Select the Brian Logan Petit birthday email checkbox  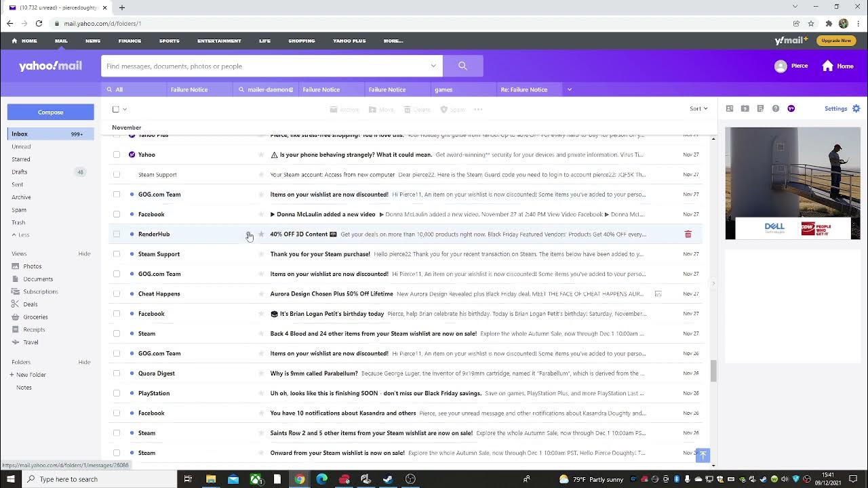pyautogui.click(x=117, y=314)
